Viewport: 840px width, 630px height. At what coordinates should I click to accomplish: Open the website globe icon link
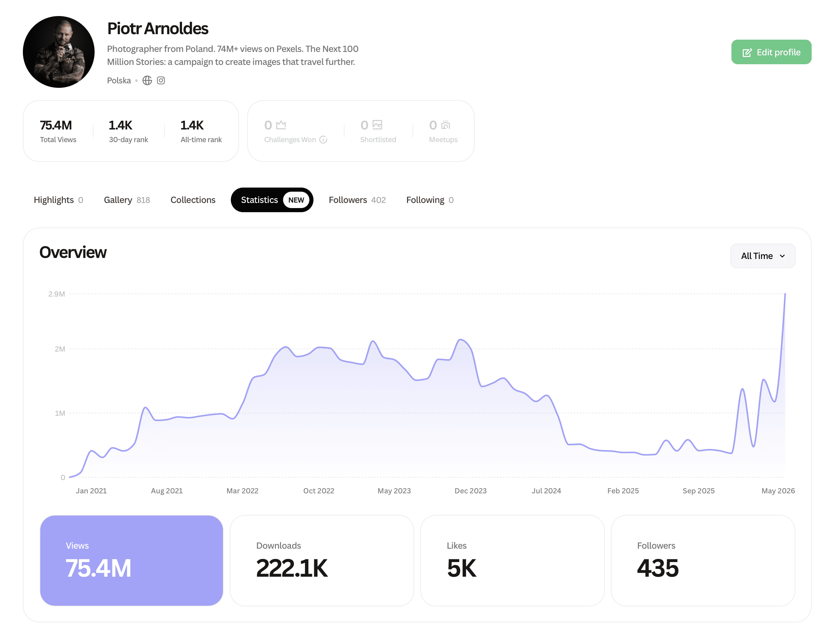147,81
